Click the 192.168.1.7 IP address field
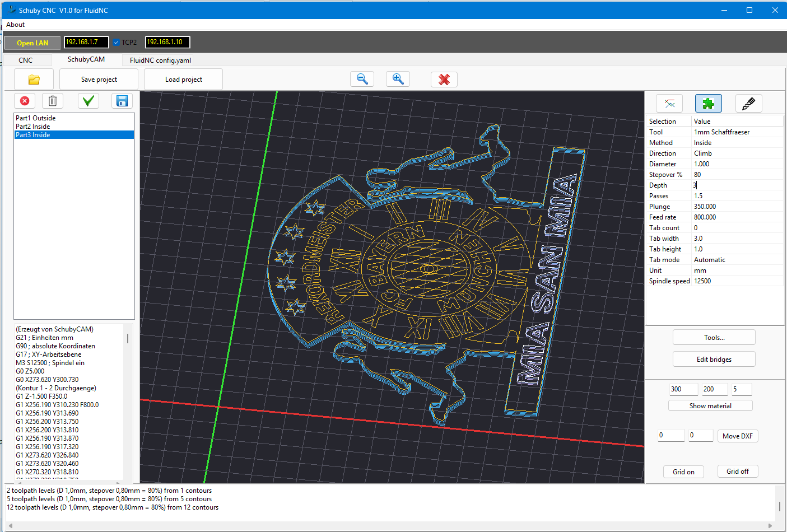The image size is (787, 532). pos(86,42)
